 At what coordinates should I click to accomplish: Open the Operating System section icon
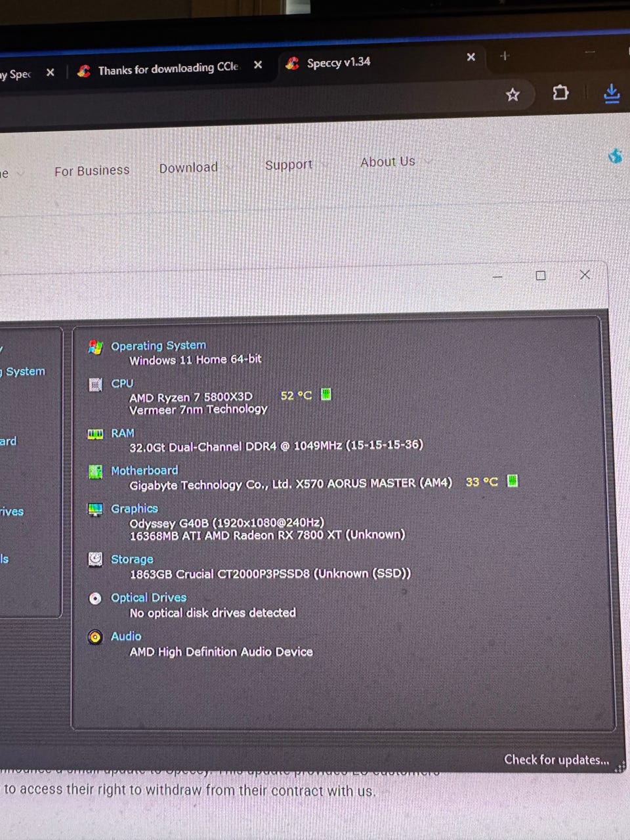click(x=95, y=347)
